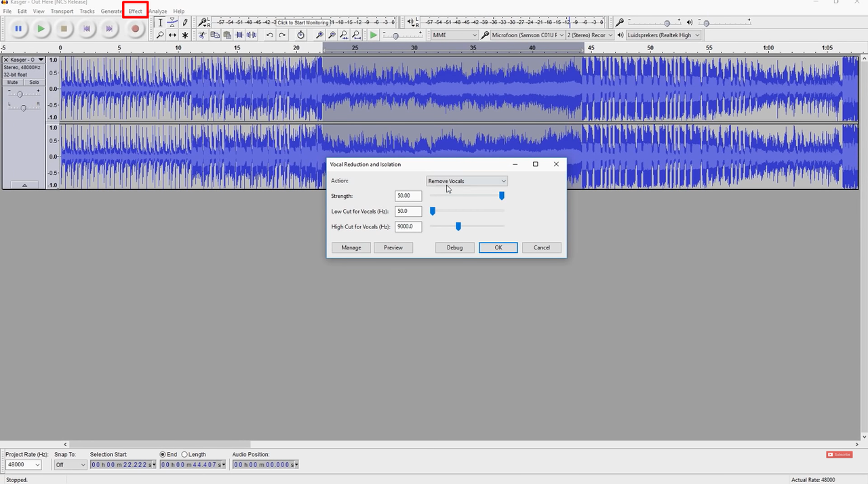Open the Project Rate dropdown
868x484 pixels.
tap(24, 464)
